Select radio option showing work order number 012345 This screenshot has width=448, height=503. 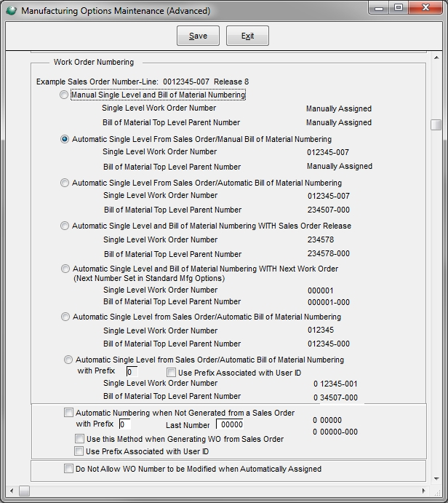click(x=65, y=317)
